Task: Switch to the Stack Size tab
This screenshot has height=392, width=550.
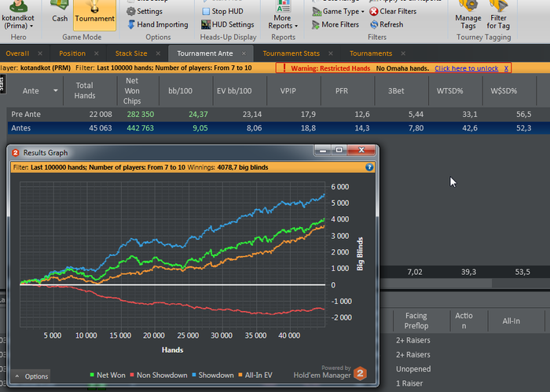Action: click(131, 53)
